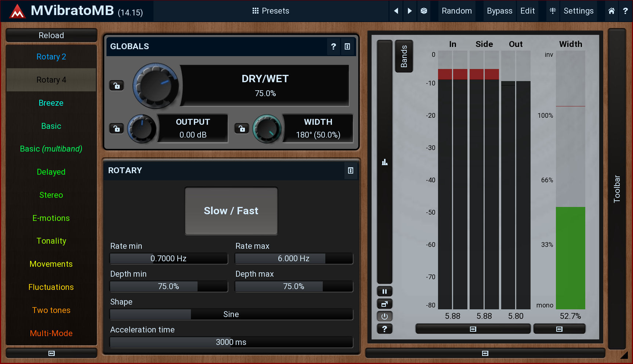This screenshot has height=364, width=633.
Task: Collapse the GLOBALS panel
Action: click(x=347, y=47)
